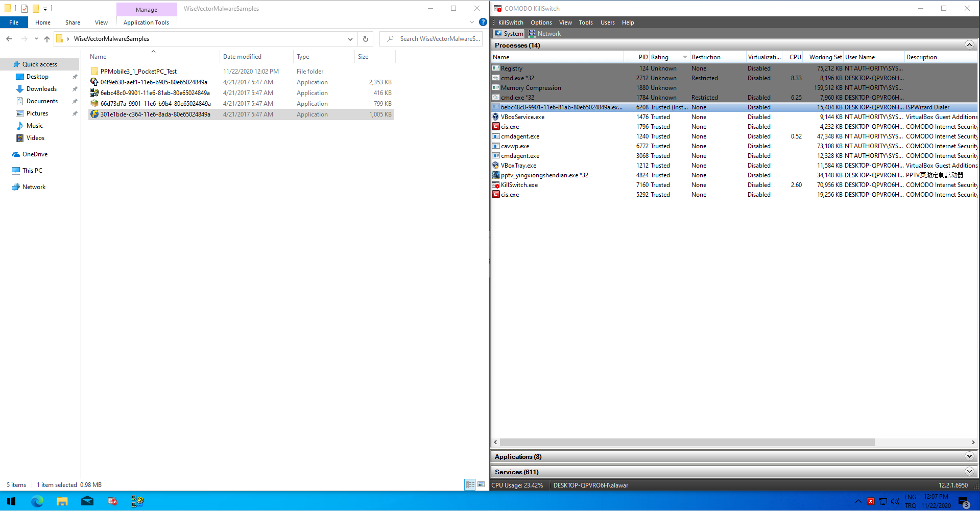Click the Explorer help question mark icon

click(x=483, y=22)
